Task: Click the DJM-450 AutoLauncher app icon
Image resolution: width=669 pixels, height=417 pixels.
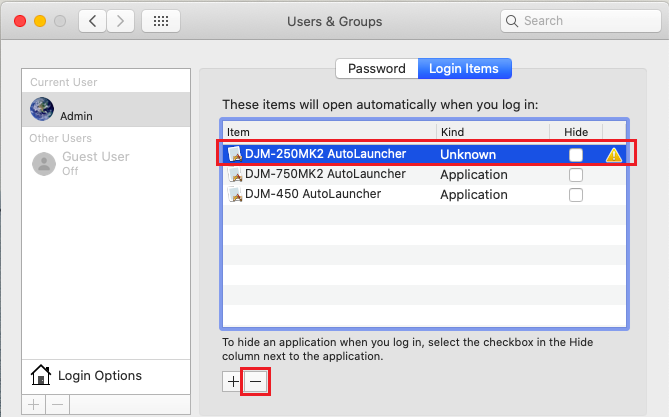Action: (235, 194)
